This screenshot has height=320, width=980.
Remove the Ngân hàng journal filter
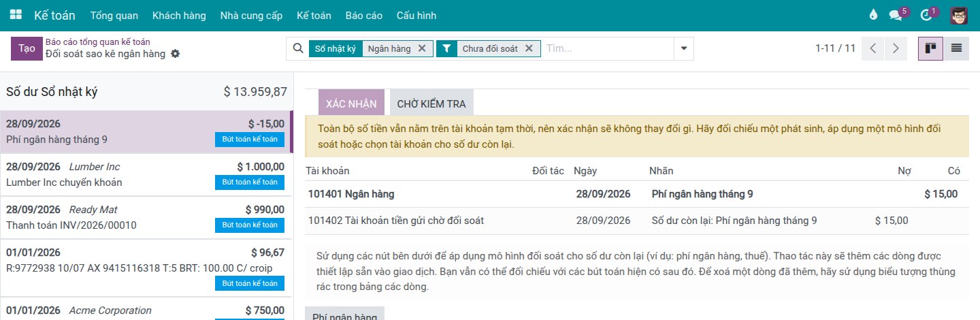(422, 48)
